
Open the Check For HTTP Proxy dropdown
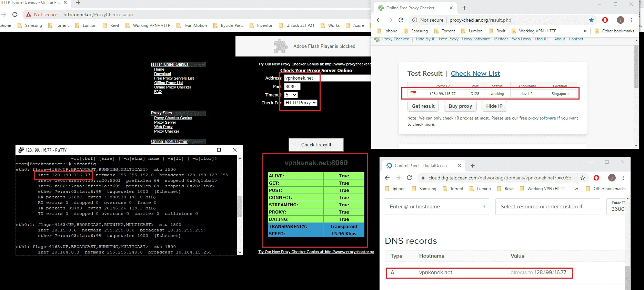(x=301, y=103)
